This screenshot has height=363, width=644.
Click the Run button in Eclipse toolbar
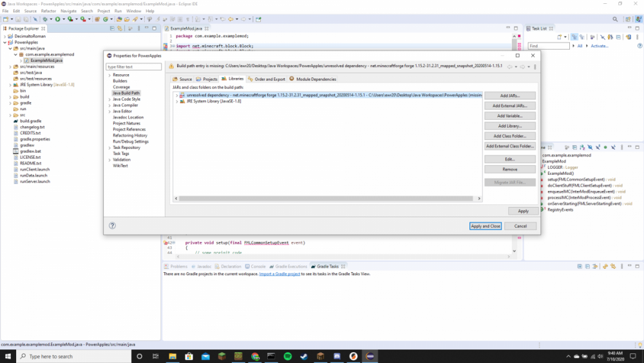click(x=57, y=19)
